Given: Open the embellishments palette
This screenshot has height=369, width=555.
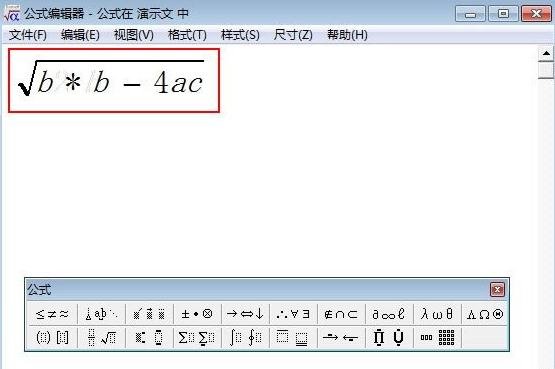Looking at the screenshot, I should click(x=149, y=314).
